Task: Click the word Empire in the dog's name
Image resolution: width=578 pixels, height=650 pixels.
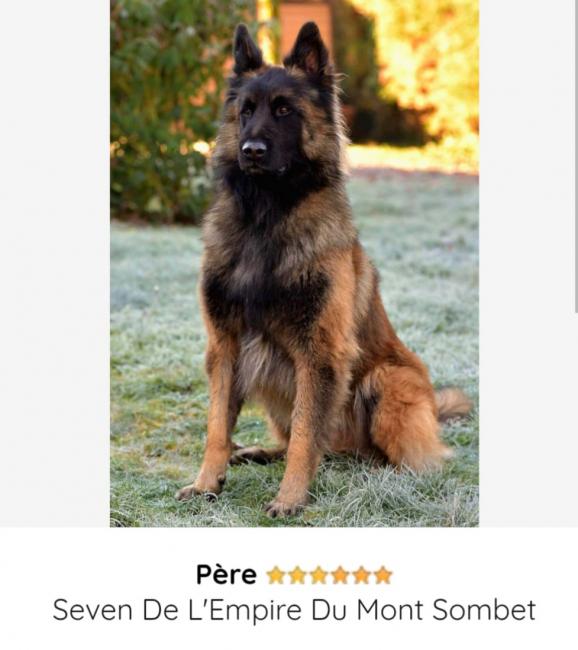Action: pyautogui.click(x=255, y=611)
